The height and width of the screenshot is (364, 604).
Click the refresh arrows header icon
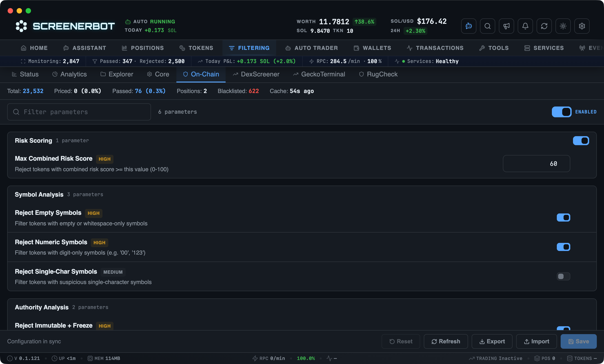tap(544, 26)
